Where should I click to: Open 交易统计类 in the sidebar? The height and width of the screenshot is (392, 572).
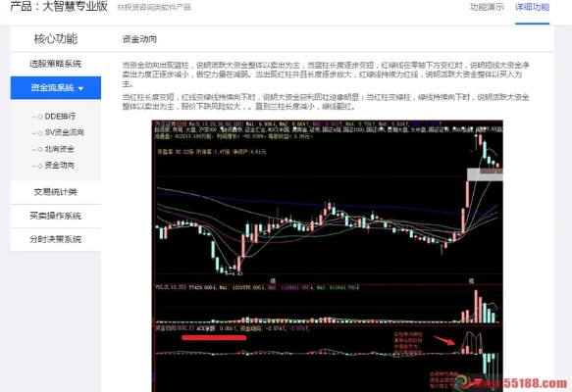[x=56, y=192]
